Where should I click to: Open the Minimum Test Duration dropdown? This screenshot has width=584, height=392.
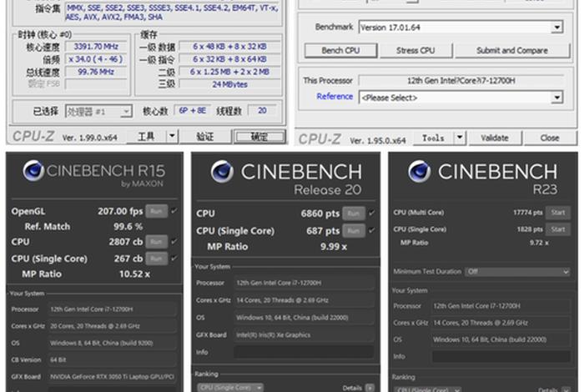pyautogui.click(x=518, y=271)
